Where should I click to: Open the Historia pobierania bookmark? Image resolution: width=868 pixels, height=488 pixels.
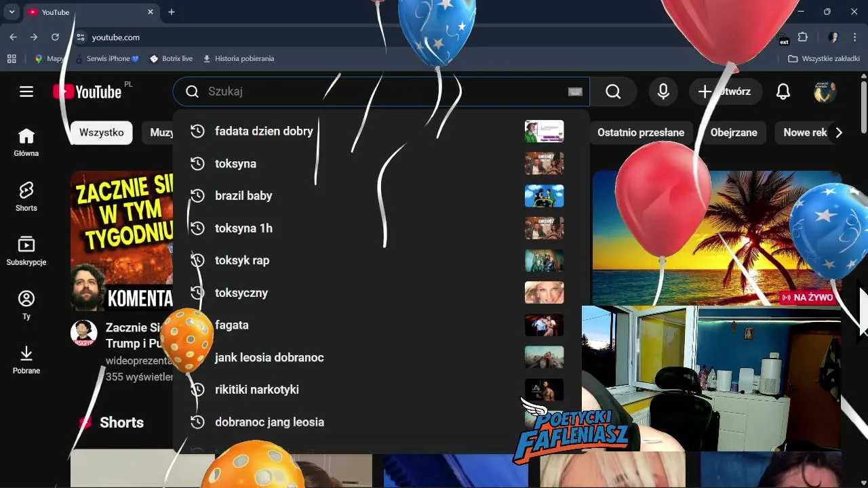(238, 59)
